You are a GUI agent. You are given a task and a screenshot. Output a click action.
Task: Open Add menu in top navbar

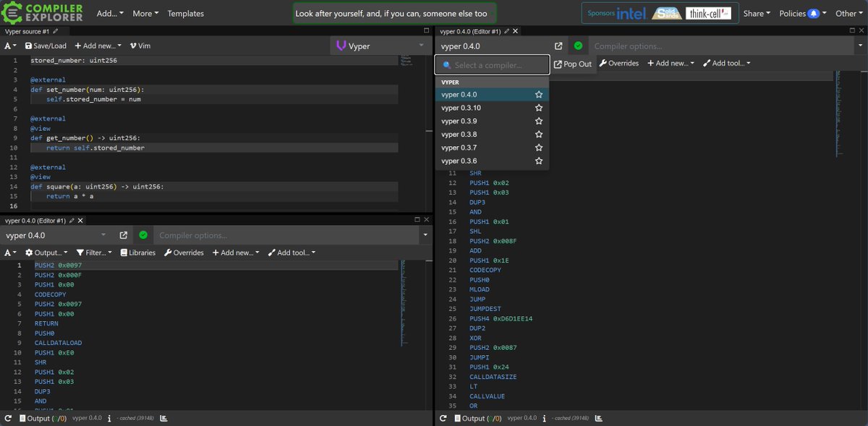pos(110,13)
